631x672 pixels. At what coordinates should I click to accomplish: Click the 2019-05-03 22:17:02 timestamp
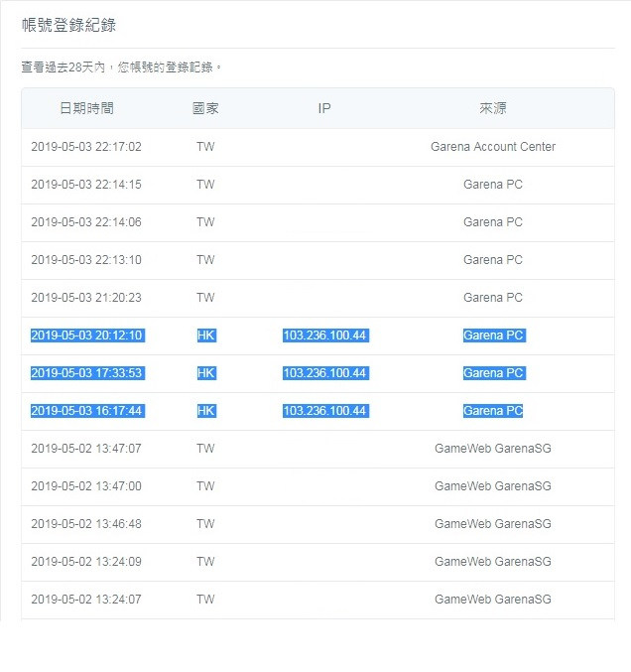86,147
